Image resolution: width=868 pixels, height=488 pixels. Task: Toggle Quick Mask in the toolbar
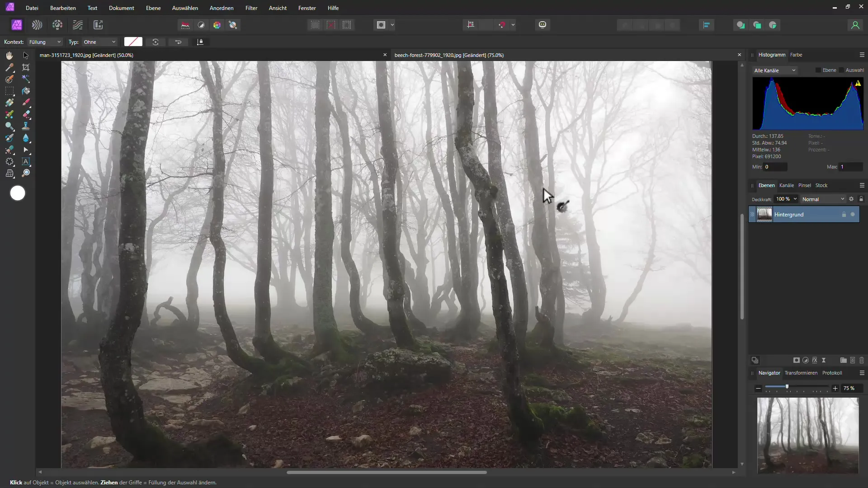[381, 25]
